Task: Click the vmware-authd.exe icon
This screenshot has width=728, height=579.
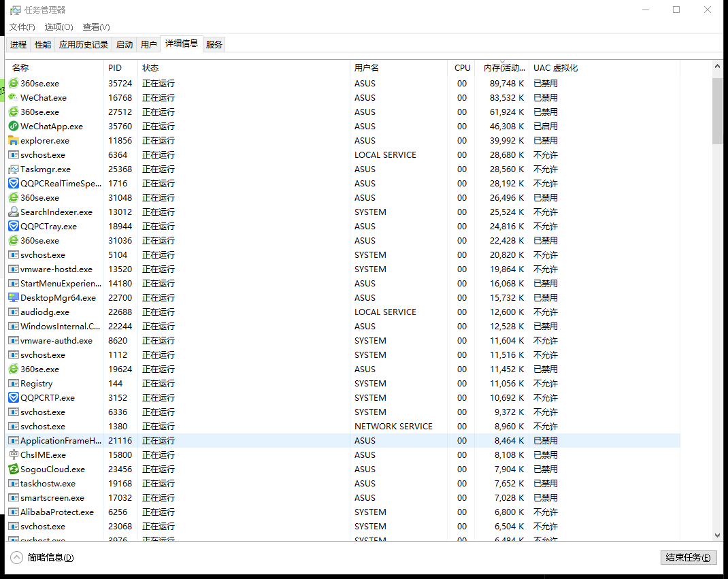Action: click(14, 341)
